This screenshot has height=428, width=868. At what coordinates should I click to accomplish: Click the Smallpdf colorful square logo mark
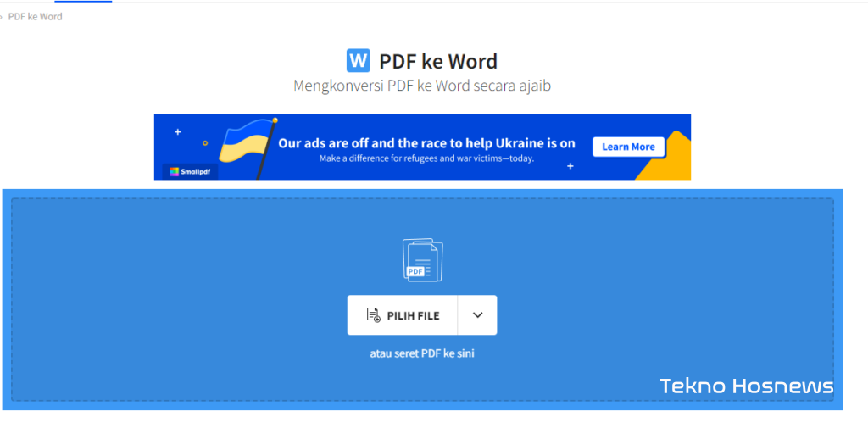(175, 170)
